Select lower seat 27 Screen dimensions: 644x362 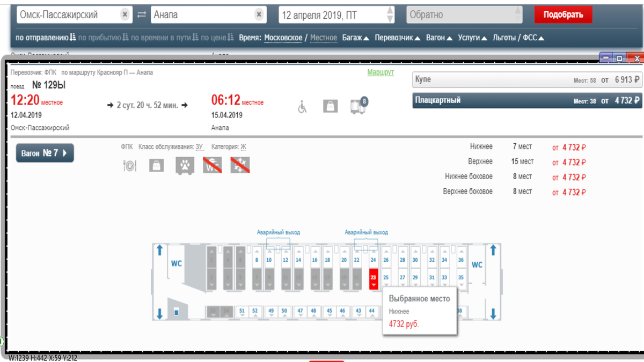pos(402,279)
